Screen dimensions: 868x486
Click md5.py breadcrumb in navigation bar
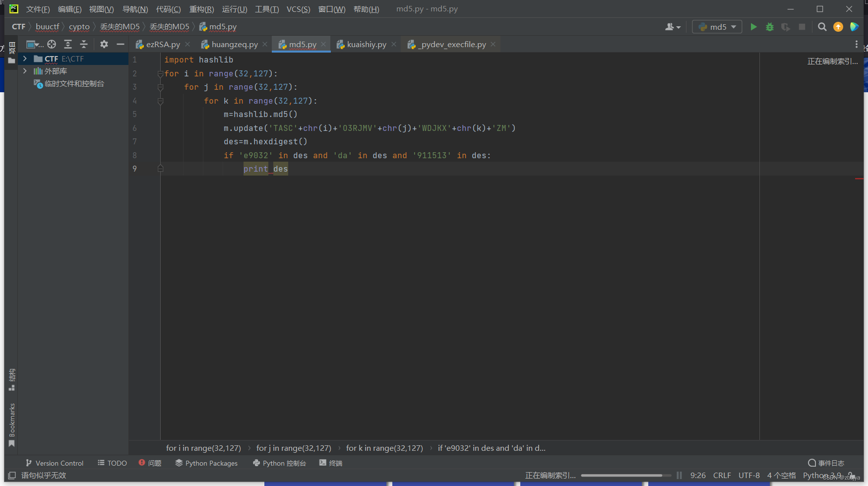point(218,27)
